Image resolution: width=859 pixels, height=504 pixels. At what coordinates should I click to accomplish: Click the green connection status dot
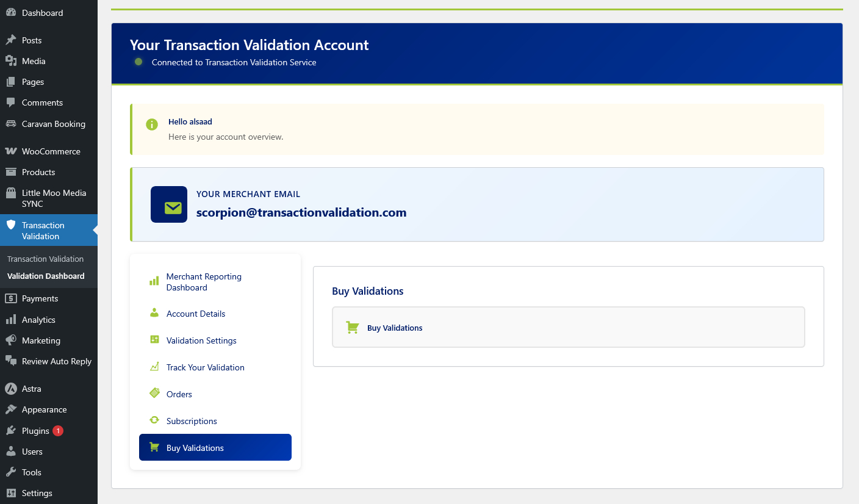(x=138, y=62)
